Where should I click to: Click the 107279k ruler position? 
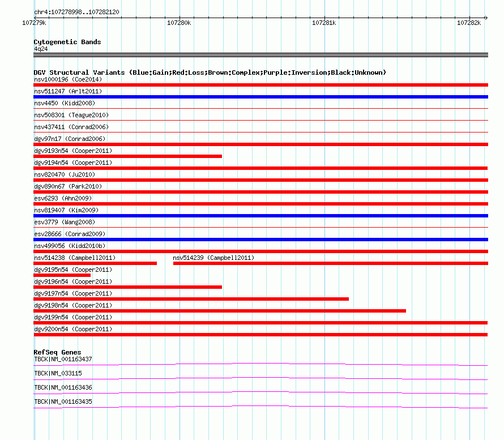[x=34, y=23]
